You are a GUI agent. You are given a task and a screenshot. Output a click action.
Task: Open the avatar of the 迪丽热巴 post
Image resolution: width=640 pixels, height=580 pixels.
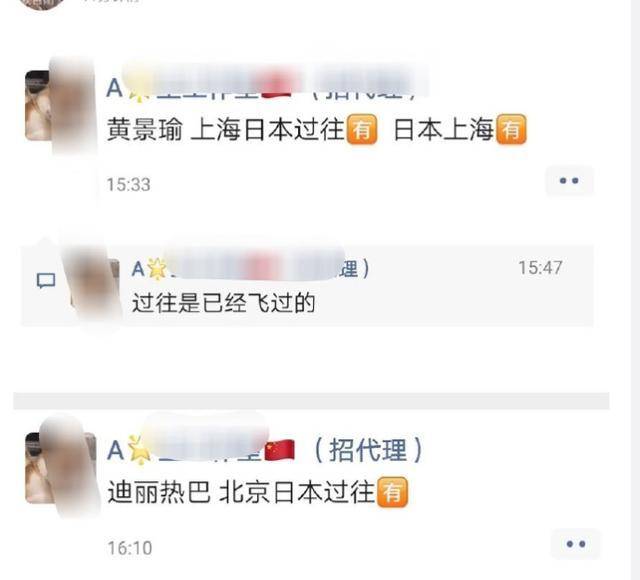[60, 468]
